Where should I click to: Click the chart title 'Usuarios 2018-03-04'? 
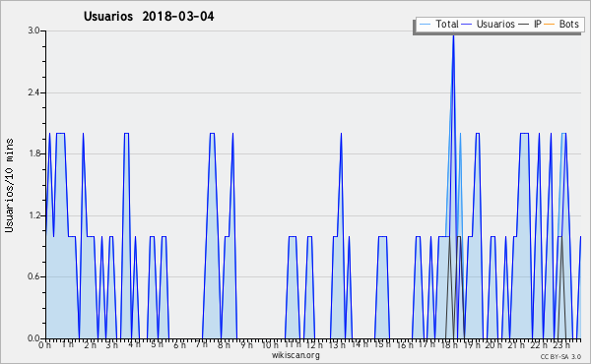pyautogui.click(x=149, y=17)
